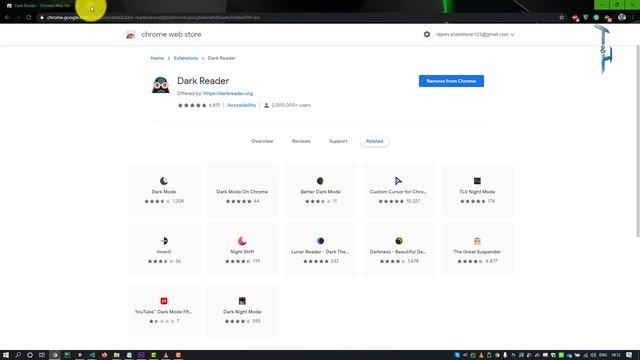Viewport: 640px width, 360px height.
Task: Select the Related tab
Action: coord(374,141)
